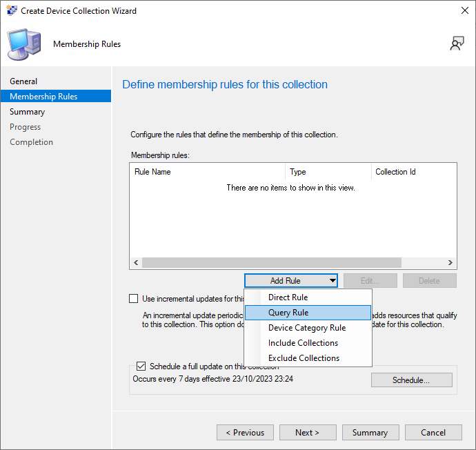Enable the incremental updates checkbox

[x=134, y=299]
